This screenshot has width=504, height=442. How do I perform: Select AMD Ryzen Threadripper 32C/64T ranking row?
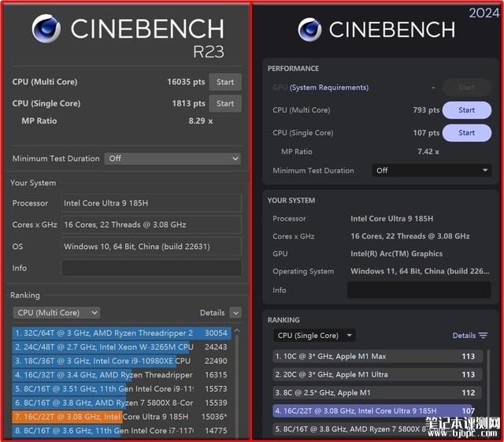point(122,333)
